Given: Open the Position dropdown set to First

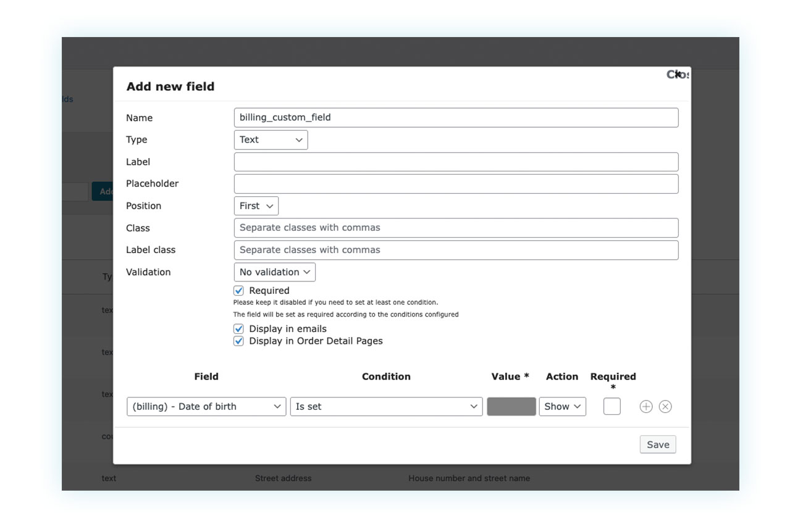Looking at the screenshot, I should (x=256, y=206).
